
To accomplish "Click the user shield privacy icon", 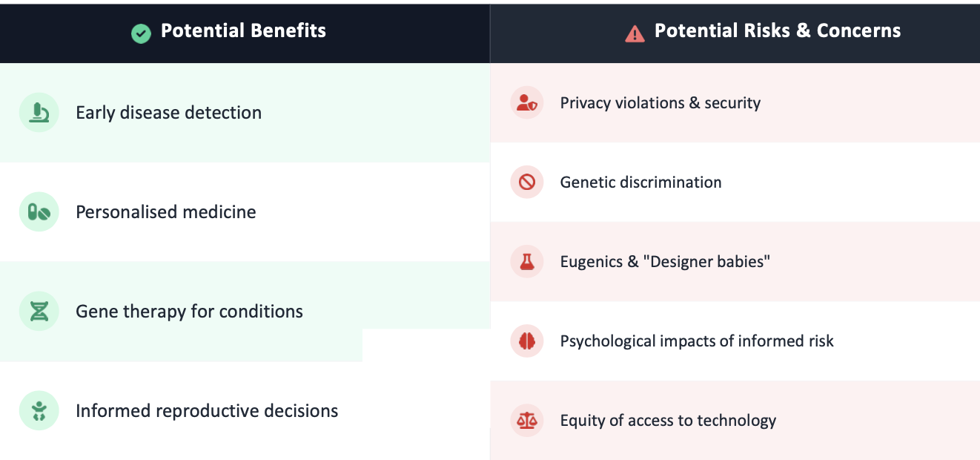I will coord(527,102).
